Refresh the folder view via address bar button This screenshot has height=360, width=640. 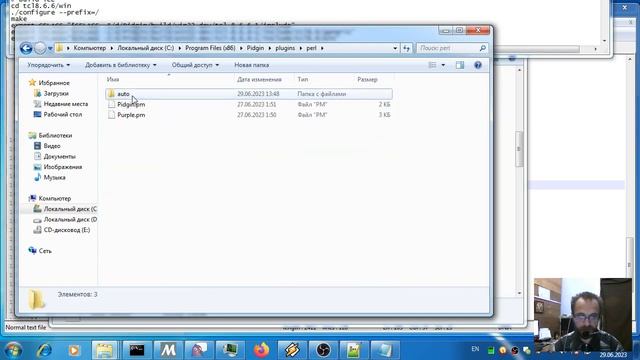[x=406, y=48]
